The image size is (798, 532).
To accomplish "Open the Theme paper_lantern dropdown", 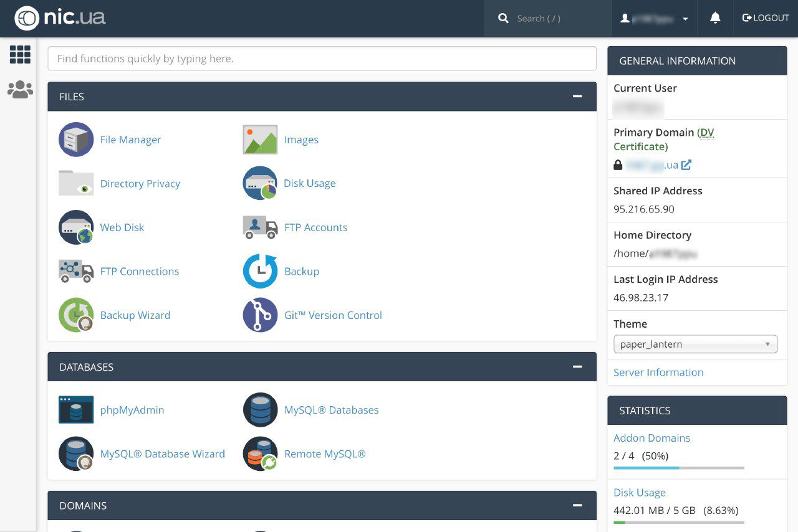I will pyautogui.click(x=695, y=344).
